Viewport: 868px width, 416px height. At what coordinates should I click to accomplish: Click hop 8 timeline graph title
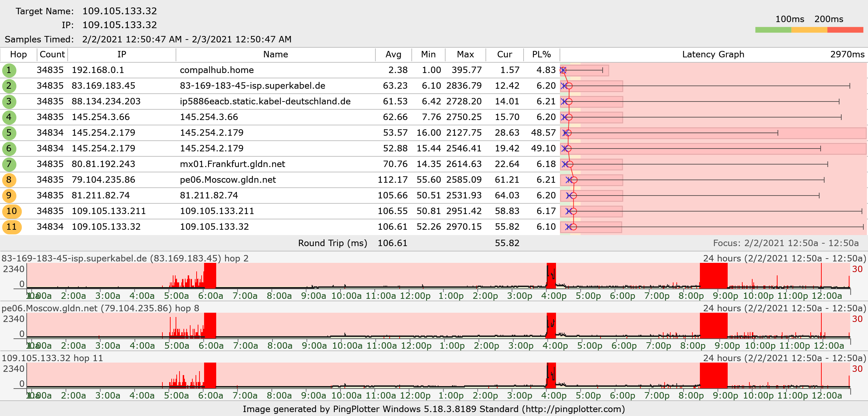click(x=100, y=308)
